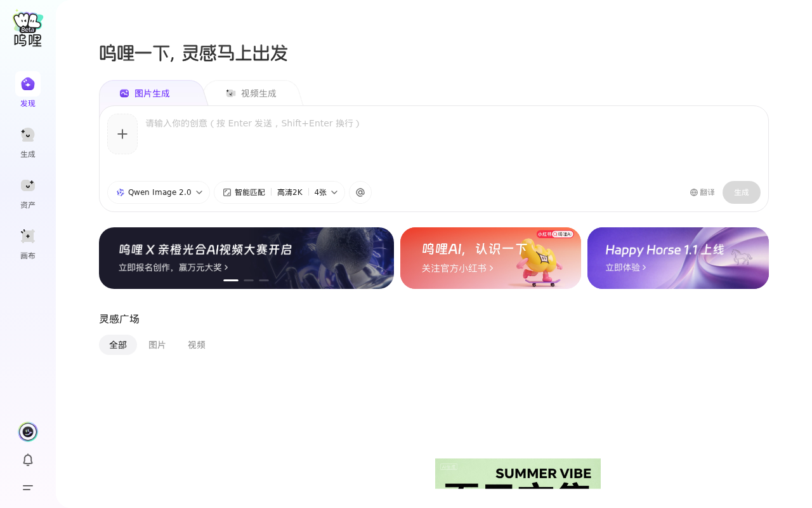
Task: Open the Happy Horse 1.1 上线 banner
Action: (x=678, y=258)
